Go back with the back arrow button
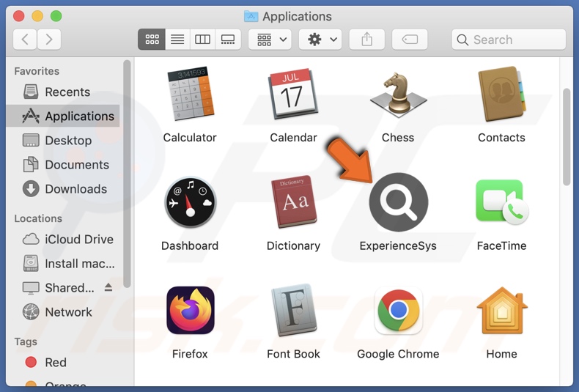The width and height of the screenshot is (579, 392). pos(25,39)
